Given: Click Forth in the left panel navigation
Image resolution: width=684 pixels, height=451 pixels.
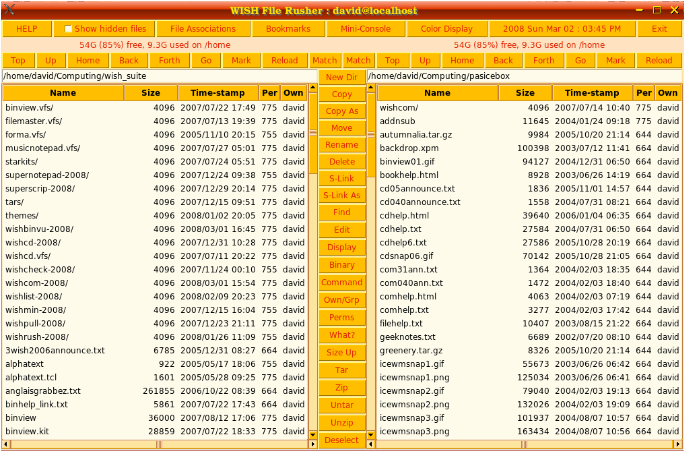Looking at the screenshot, I should click(169, 60).
